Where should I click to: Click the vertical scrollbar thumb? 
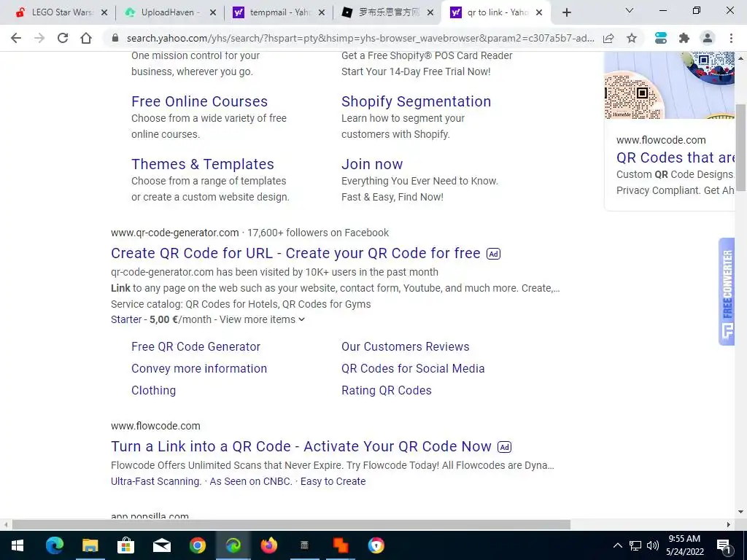(740, 147)
